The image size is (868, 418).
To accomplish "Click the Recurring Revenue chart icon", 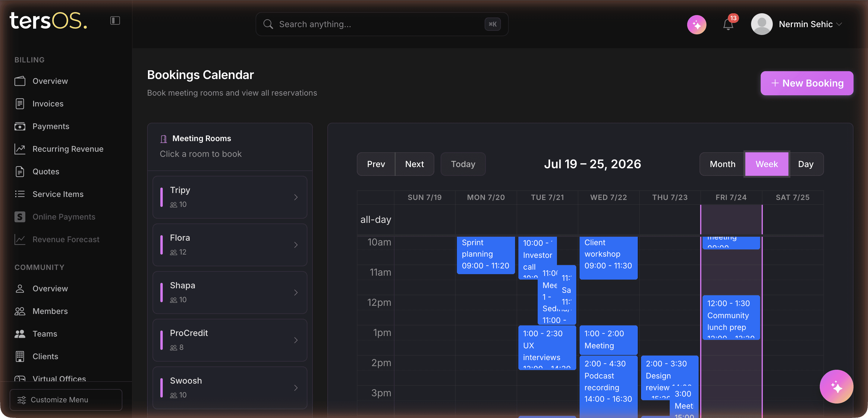I will coord(20,149).
